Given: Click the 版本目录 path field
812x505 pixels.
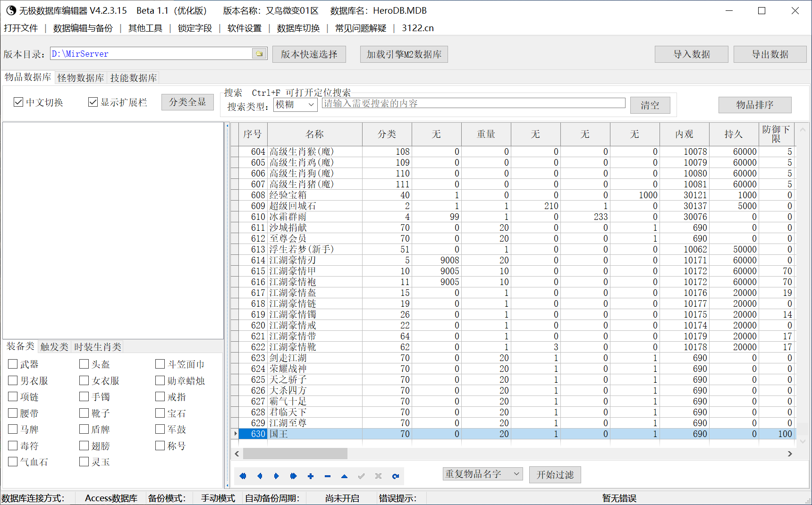Looking at the screenshot, I should point(152,54).
